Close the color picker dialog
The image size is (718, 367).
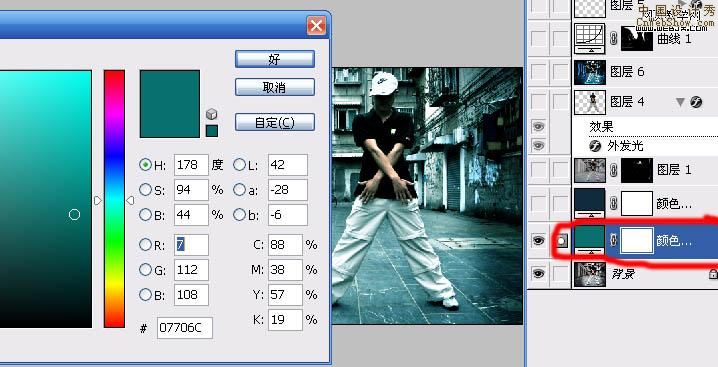click(316, 26)
